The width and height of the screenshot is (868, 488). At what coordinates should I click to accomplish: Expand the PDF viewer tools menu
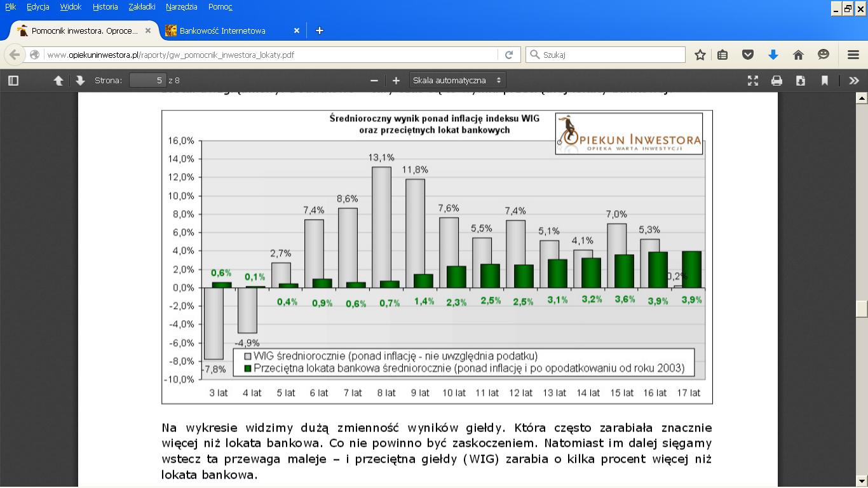coord(853,81)
